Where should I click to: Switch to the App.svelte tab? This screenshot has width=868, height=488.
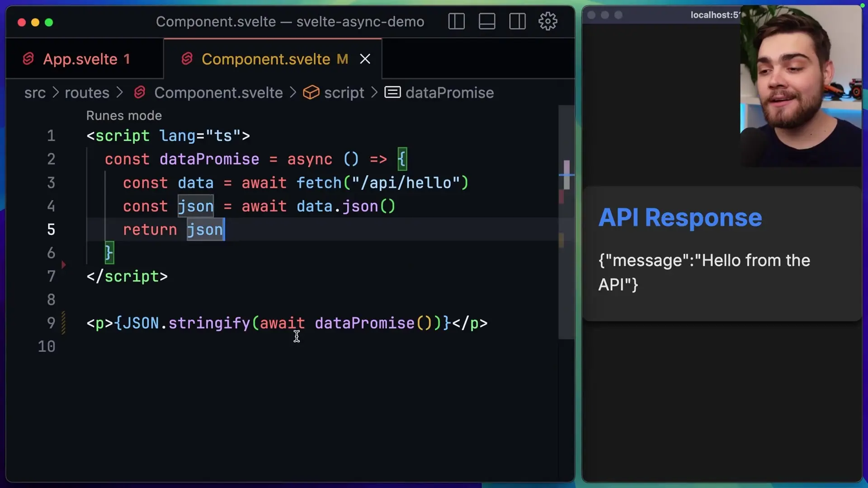point(85,59)
